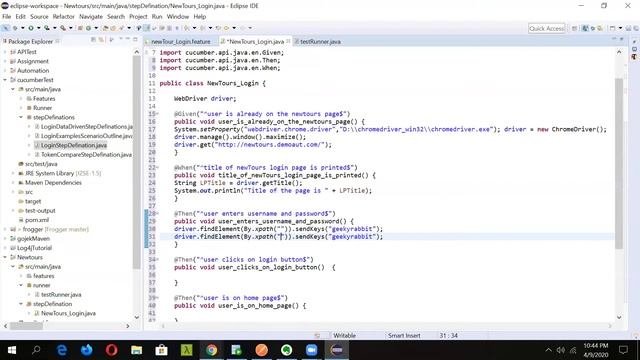Viewport: 640px width, 360px height.
Task: Expand Maven Dependencies node
Action: 13,183
